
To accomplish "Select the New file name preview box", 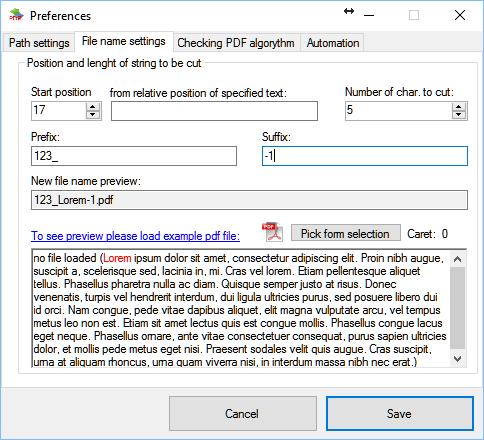I will tap(249, 200).
